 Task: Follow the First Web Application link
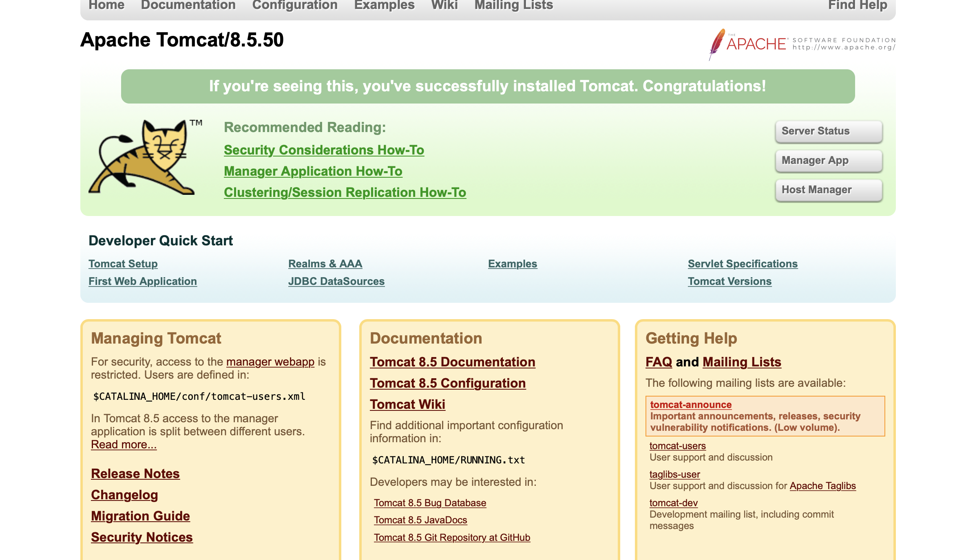(143, 281)
